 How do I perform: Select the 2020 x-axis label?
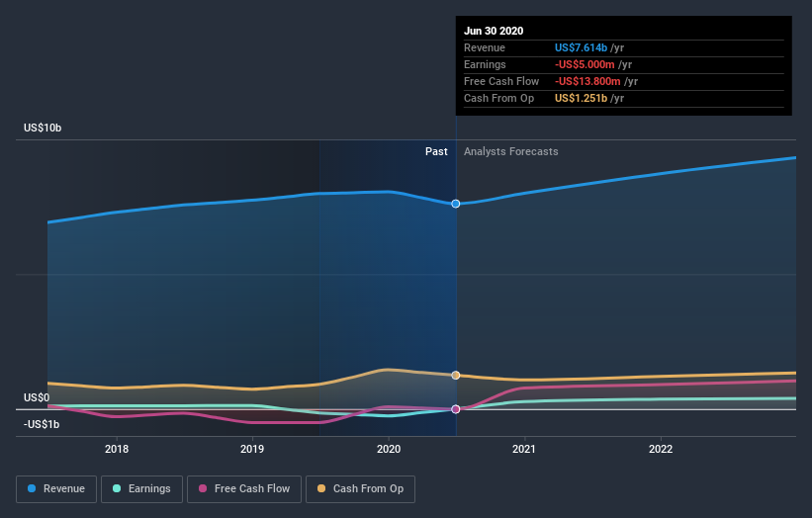pos(389,449)
